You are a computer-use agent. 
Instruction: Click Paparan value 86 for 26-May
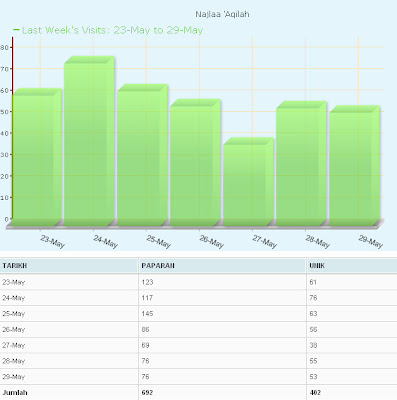coord(145,330)
